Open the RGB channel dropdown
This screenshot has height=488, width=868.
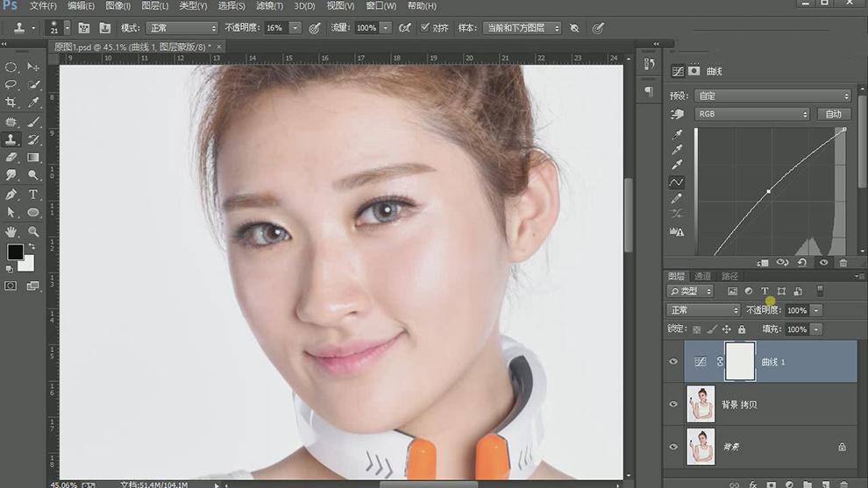click(x=751, y=114)
